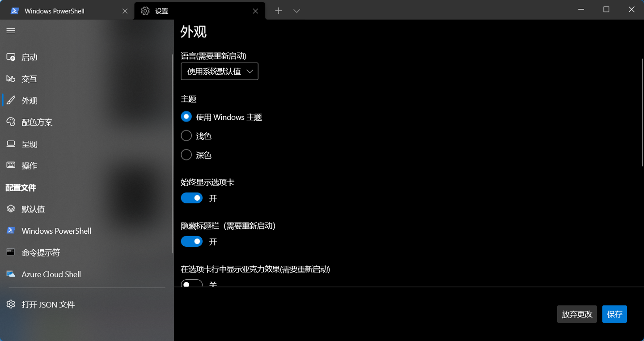The image size is (644, 341).
Task: Click the 呈现 rendering monitor icon
Action: (11, 144)
